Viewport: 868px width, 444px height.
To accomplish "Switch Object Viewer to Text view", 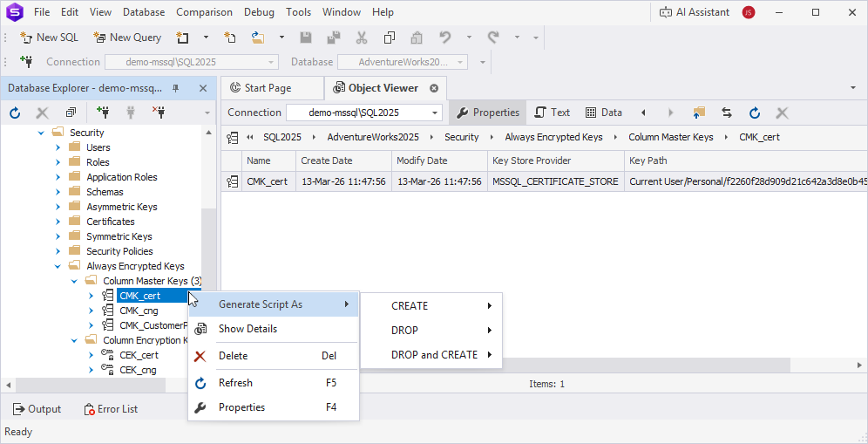I will click(552, 113).
